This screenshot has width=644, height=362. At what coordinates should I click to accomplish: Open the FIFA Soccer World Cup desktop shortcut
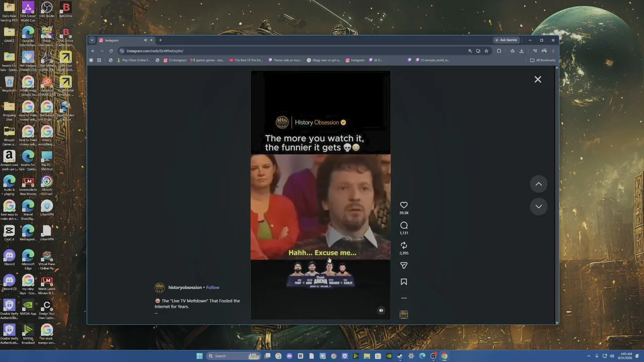pyautogui.click(x=28, y=11)
